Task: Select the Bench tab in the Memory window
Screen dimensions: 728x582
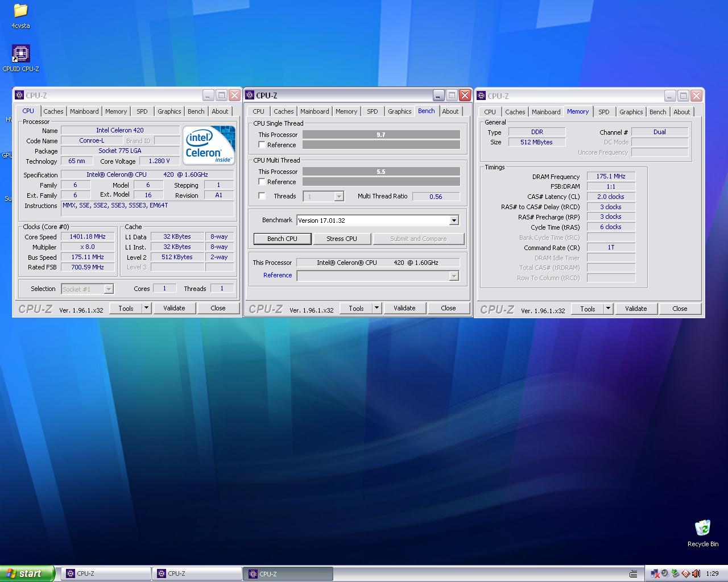Action: pos(658,112)
